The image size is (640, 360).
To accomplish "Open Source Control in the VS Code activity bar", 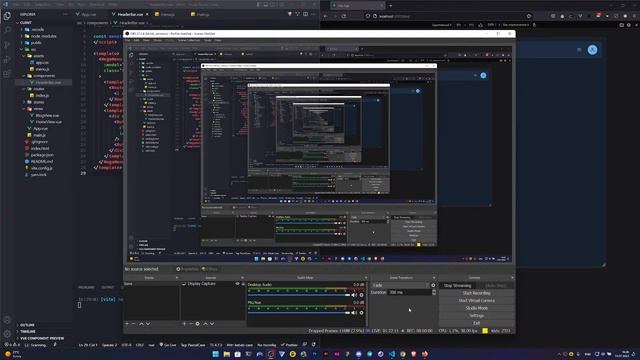I will click(x=7, y=44).
